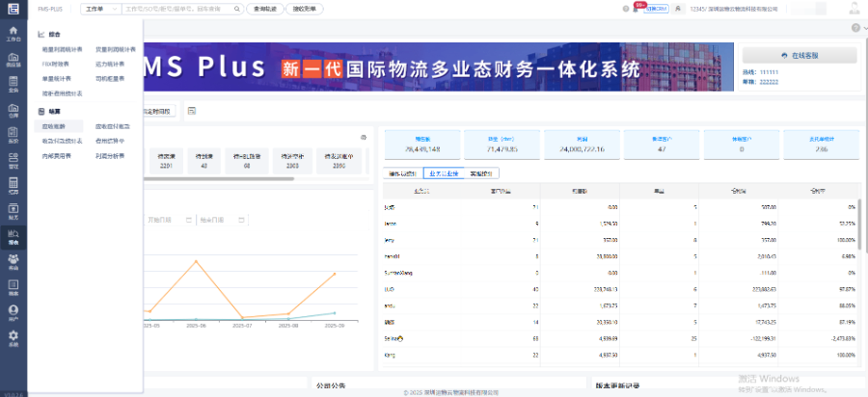
Task: Switch to the 客服统计 tab
Action: coord(479,174)
